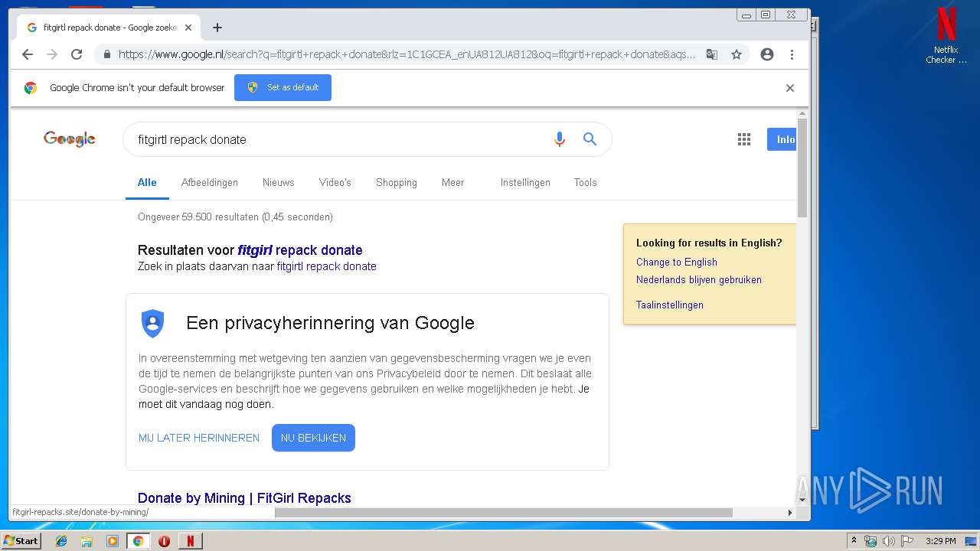980x551 pixels.
Task: Select the Alle results tab
Action: 147,183
